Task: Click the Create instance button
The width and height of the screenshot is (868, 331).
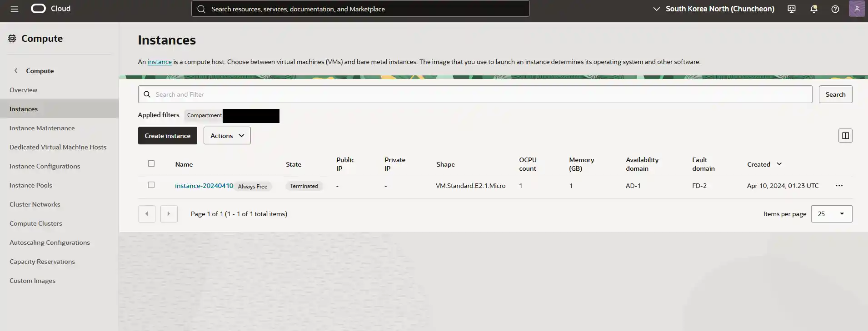Action: click(x=167, y=136)
